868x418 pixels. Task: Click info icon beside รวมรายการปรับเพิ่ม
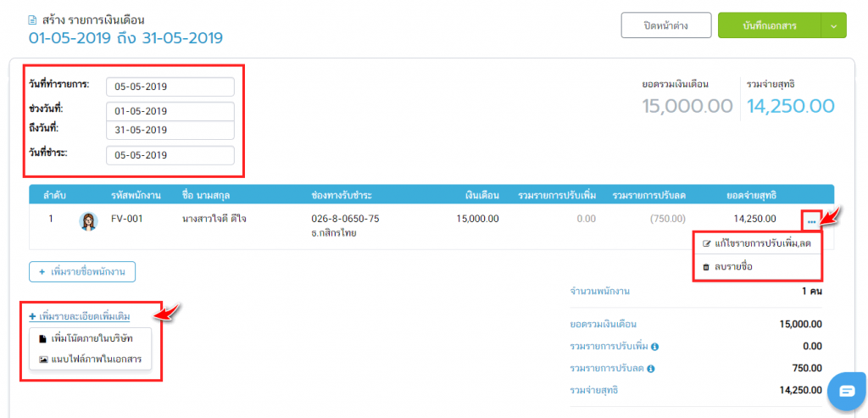(655, 346)
